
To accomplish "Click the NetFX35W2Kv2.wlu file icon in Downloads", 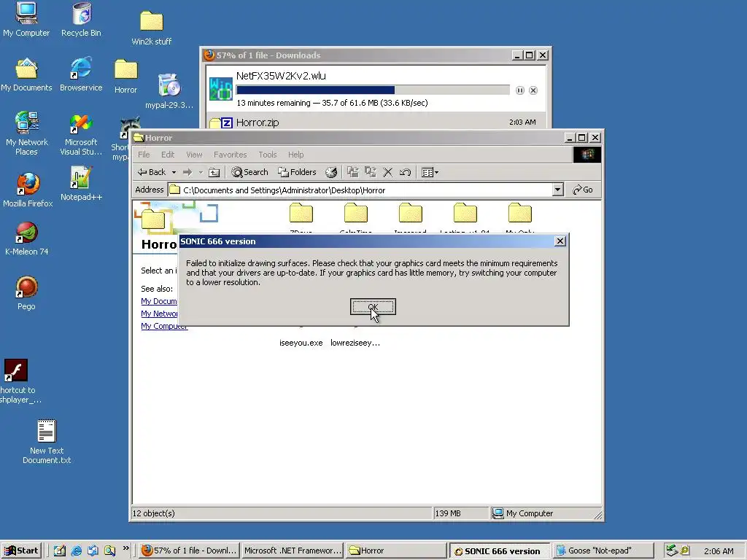I will point(220,89).
